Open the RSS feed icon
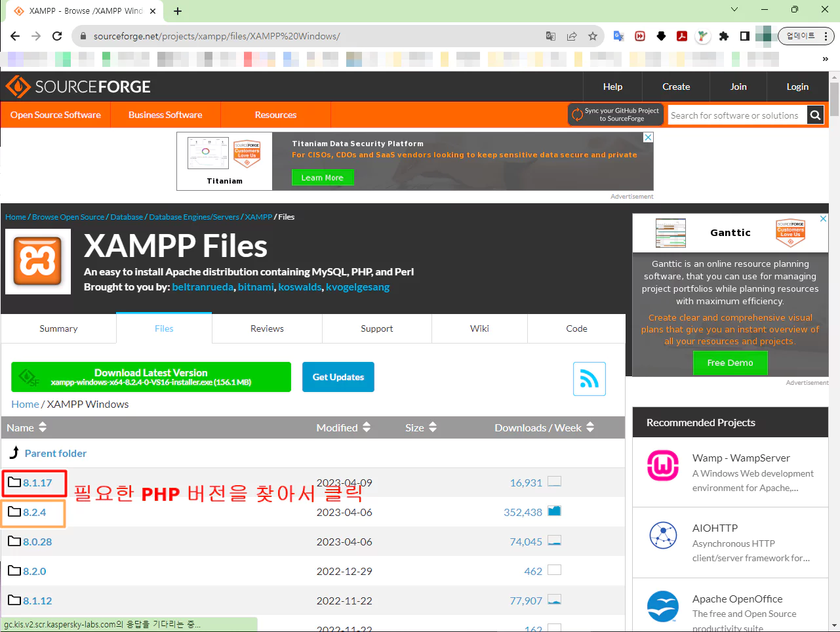The image size is (840, 632). pyautogui.click(x=590, y=379)
